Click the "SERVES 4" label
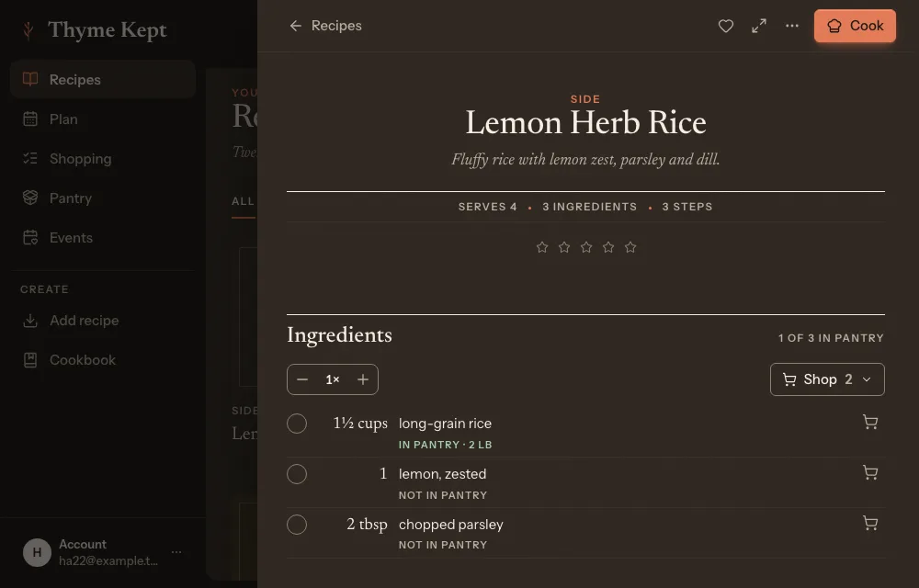 coord(488,207)
